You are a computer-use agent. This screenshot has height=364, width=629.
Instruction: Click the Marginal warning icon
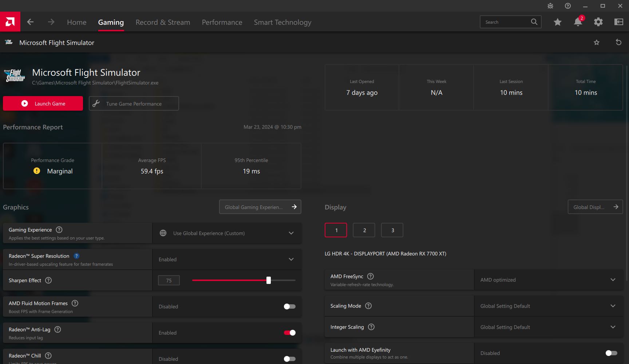pos(37,171)
